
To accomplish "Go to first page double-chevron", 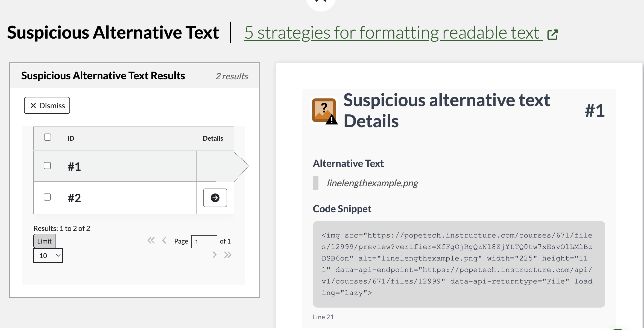I will point(151,241).
